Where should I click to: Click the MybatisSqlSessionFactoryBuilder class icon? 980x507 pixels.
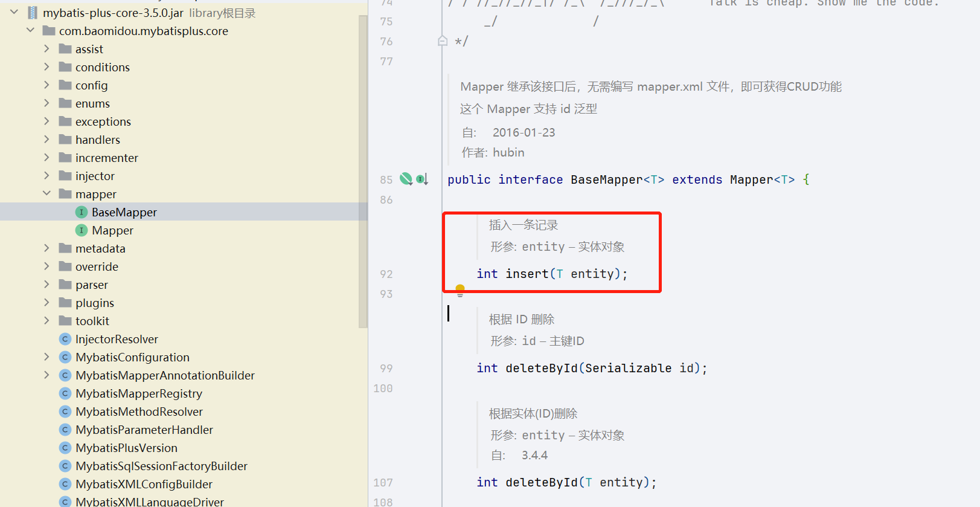(65, 466)
